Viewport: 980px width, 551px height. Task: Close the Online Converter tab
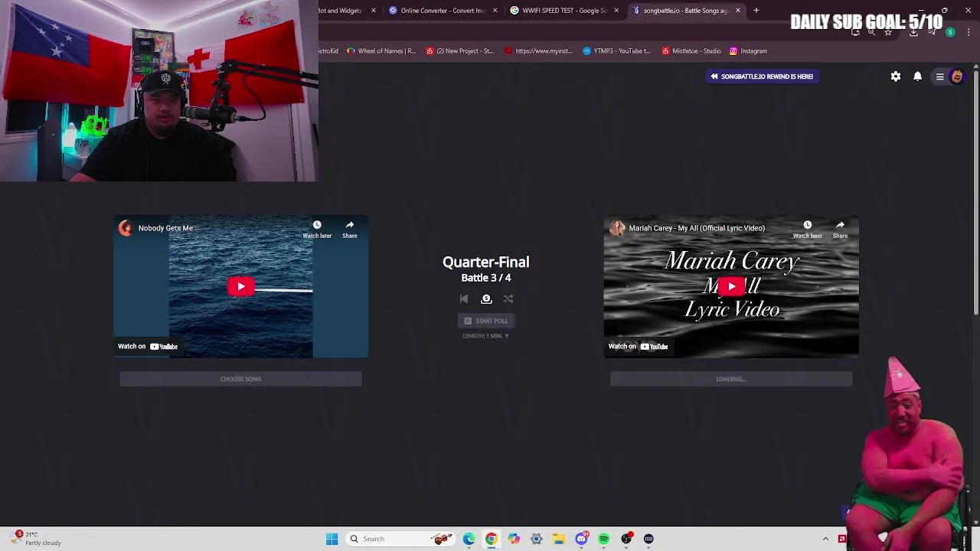pyautogui.click(x=495, y=11)
